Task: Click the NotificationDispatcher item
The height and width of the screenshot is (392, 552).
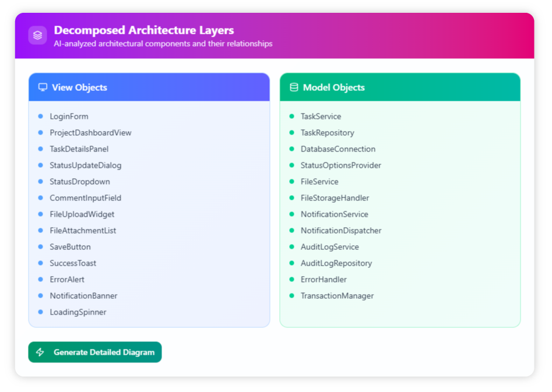Action: (341, 231)
